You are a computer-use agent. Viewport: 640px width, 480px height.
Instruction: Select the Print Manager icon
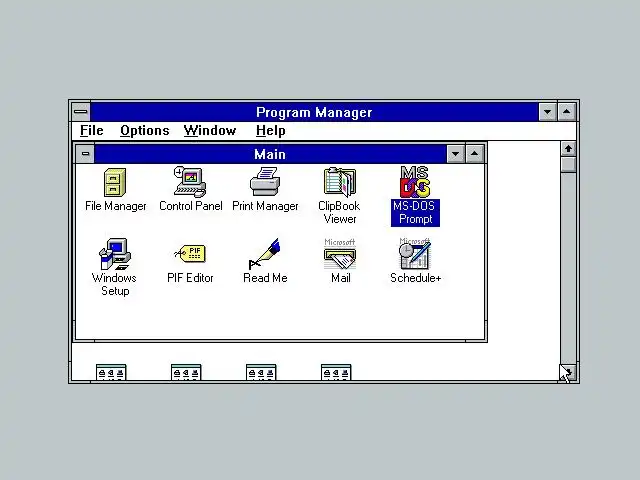click(x=265, y=182)
